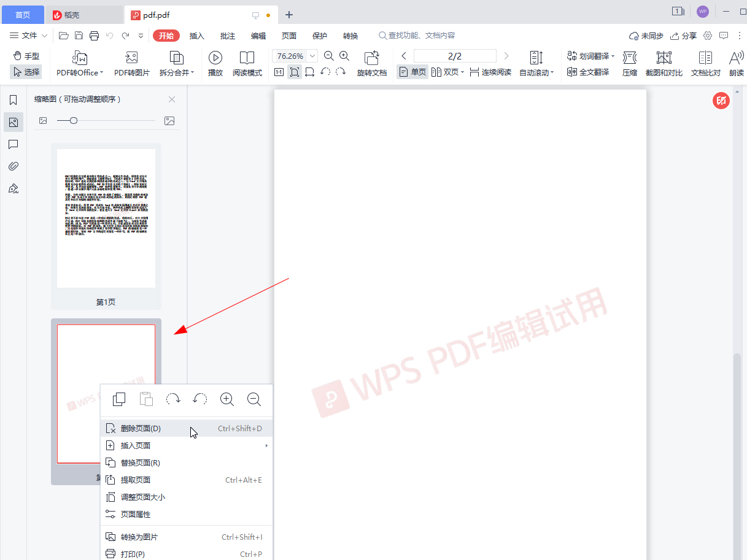The image size is (747, 560).
Task: Click the print icon in quick toolbar
Action: pyautogui.click(x=94, y=36)
